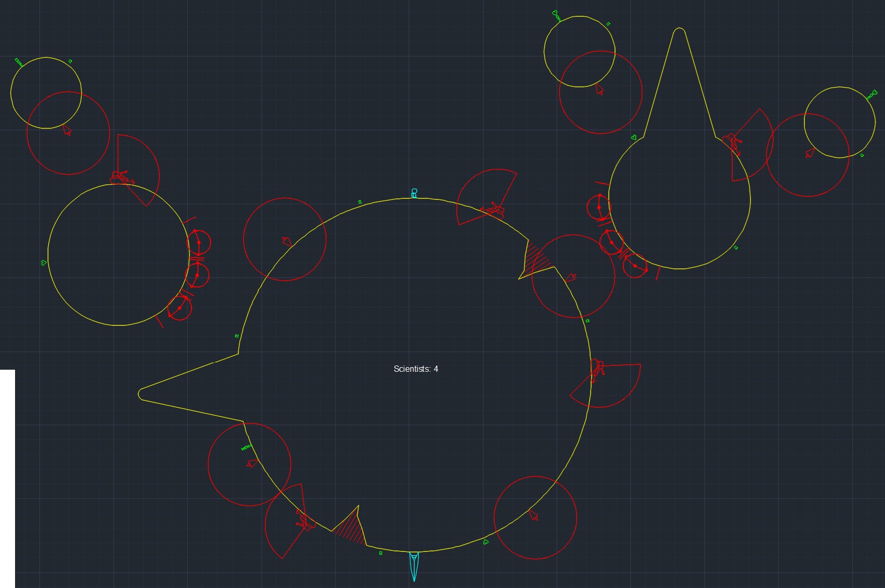Click the red arrow left of the cyan astronaut
885x588 pixels.
pos(287,242)
